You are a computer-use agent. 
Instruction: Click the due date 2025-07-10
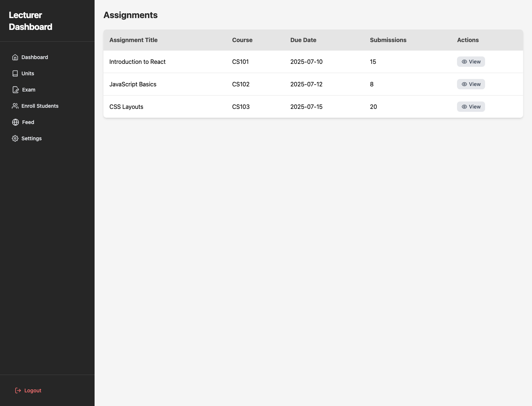click(307, 62)
